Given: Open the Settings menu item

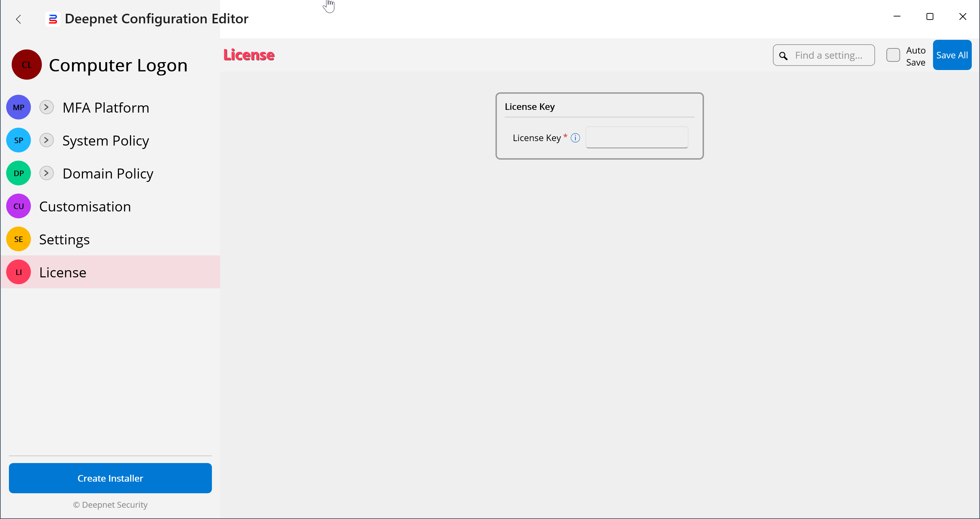Looking at the screenshot, I should coord(64,240).
